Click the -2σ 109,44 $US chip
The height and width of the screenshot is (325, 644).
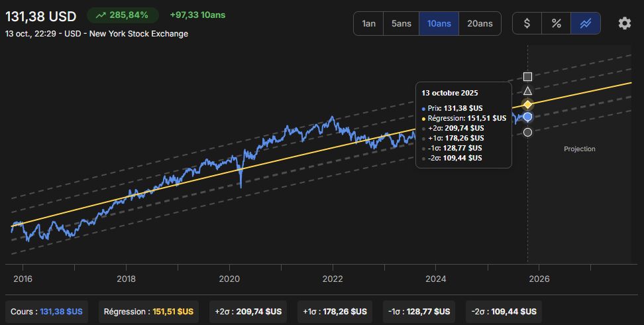click(x=504, y=312)
